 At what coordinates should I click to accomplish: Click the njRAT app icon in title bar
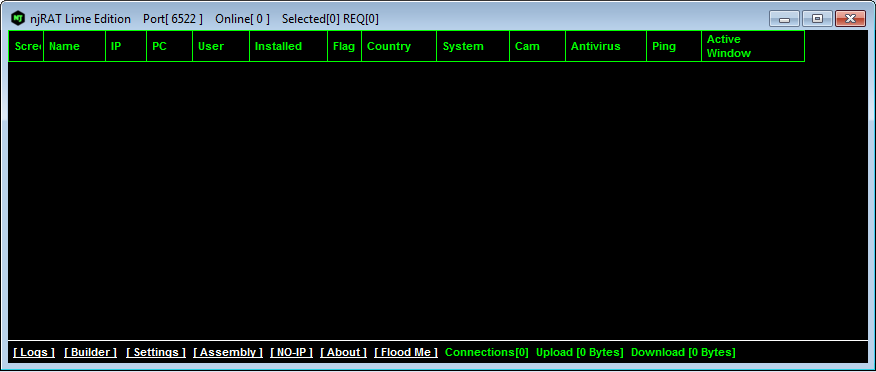tap(18, 18)
